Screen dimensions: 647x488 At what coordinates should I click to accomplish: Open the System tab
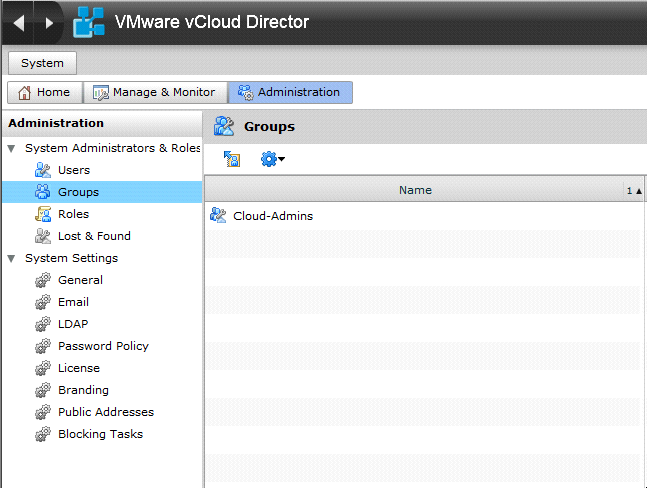click(42, 63)
